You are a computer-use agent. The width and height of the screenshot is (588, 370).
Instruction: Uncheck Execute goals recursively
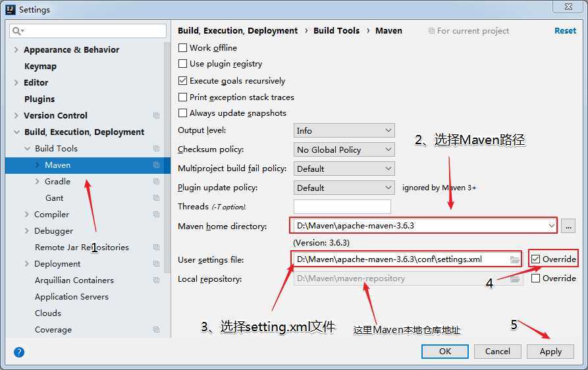coord(182,80)
